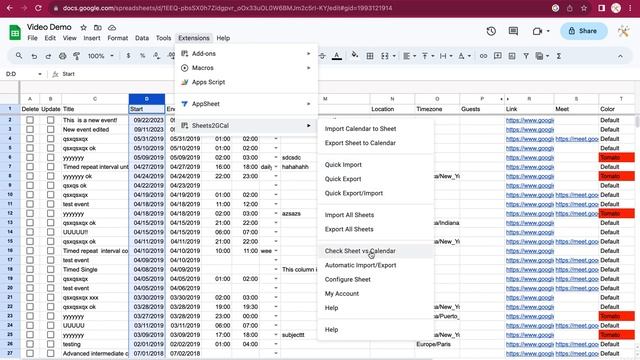Image resolution: width=640 pixels, height=360 pixels.
Task: Click the red Tomato cell in row 12
Action: click(x=617, y=213)
